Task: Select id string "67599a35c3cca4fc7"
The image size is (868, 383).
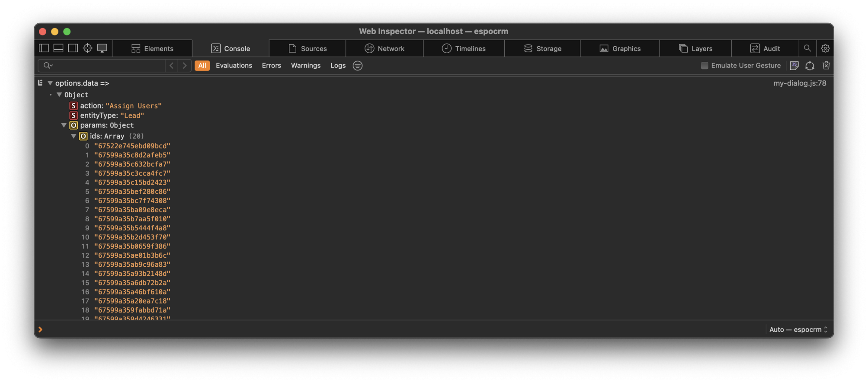Action: point(132,173)
